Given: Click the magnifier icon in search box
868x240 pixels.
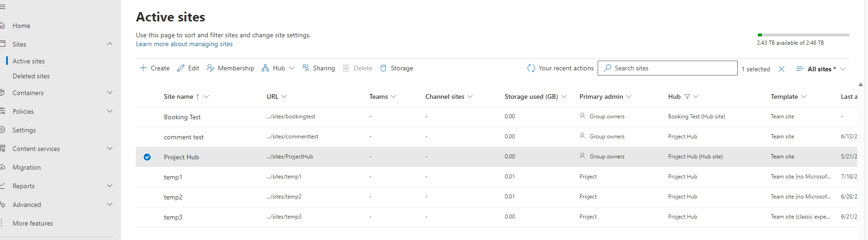Looking at the screenshot, I should click(607, 68).
